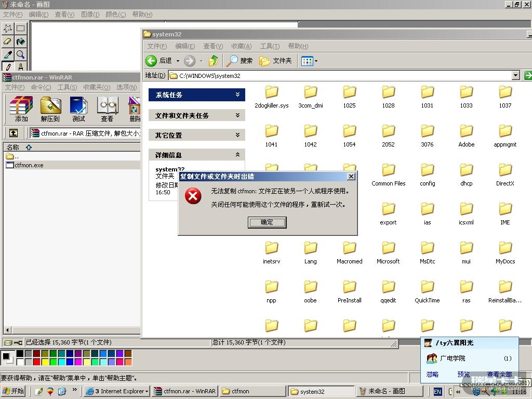Open dropdown next to Back button

click(x=178, y=61)
